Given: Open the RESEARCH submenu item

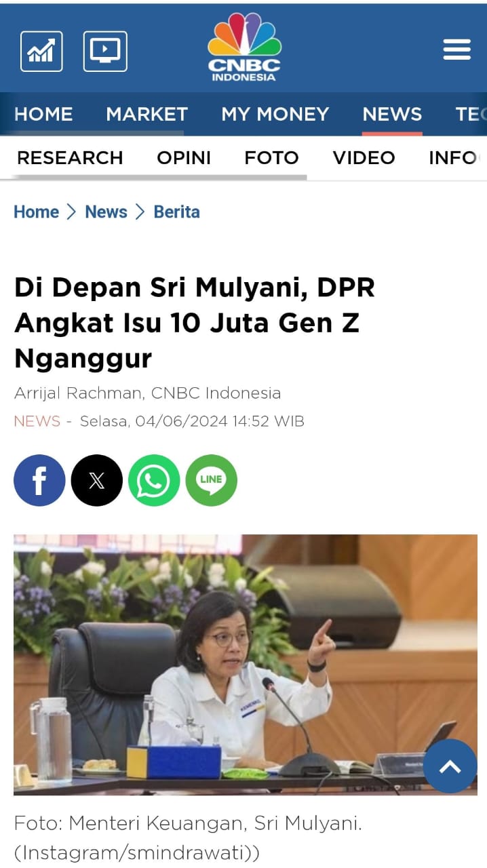Looking at the screenshot, I should [x=70, y=158].
